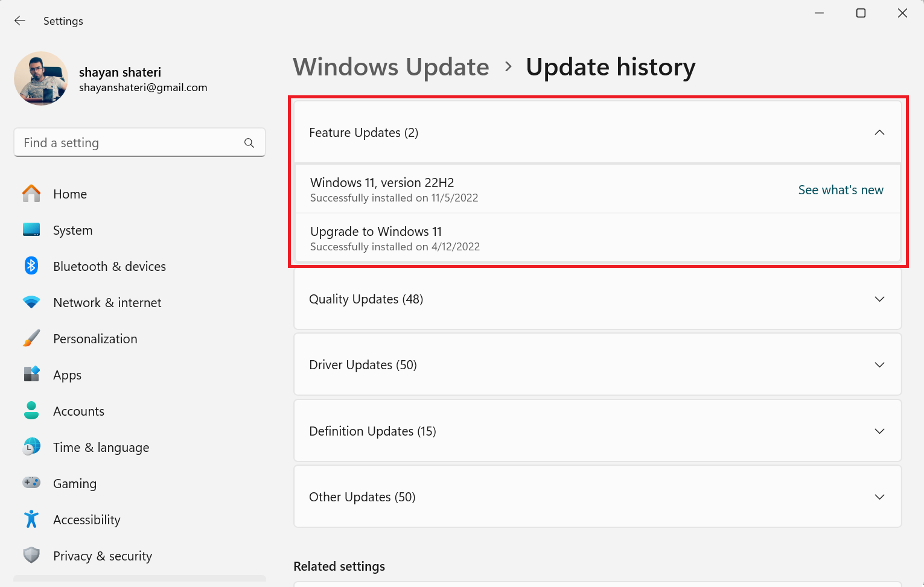This screenshot has width=924, height=587.
Task: Open shayan shateri profile picture
Action: point(41,78)
